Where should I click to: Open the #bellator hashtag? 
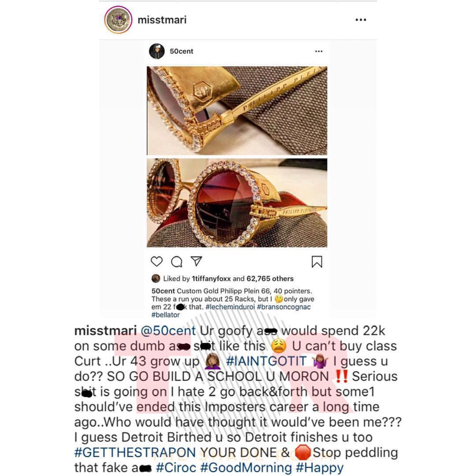165,315
